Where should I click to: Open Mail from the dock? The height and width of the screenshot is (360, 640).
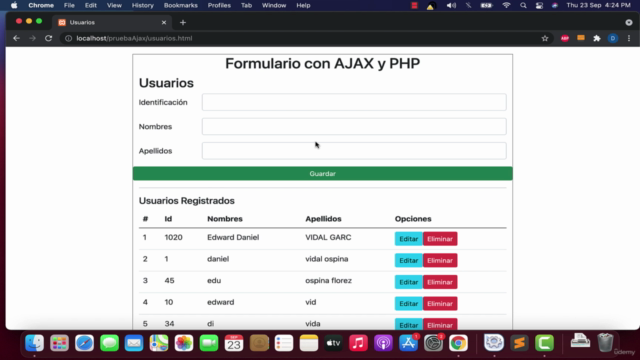tap(134, 343)
